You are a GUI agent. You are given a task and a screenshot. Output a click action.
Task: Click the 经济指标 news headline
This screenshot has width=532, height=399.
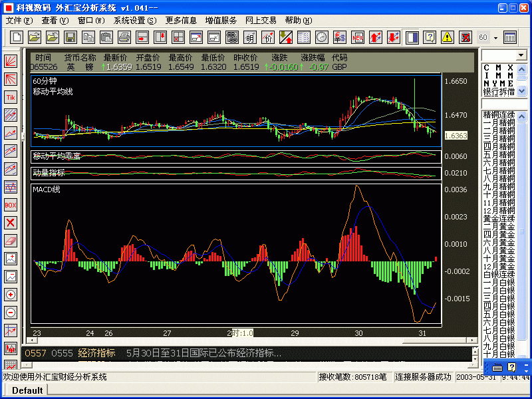point(96,353)
